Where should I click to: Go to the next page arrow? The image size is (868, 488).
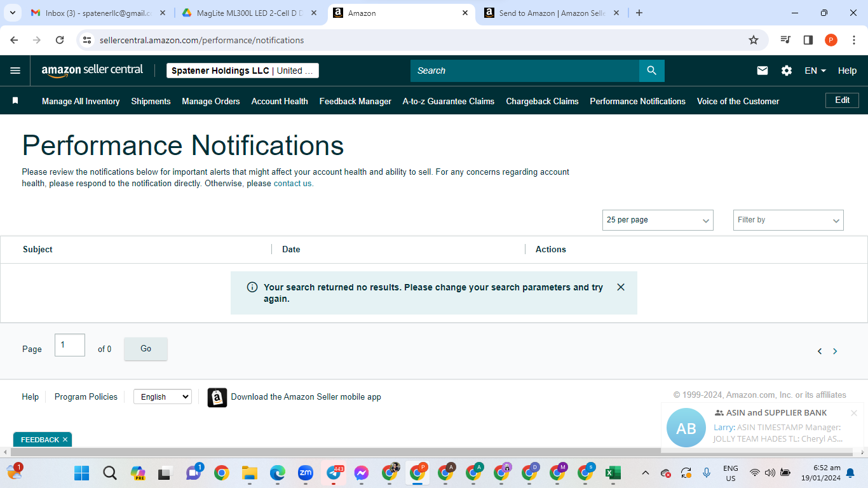835,351
